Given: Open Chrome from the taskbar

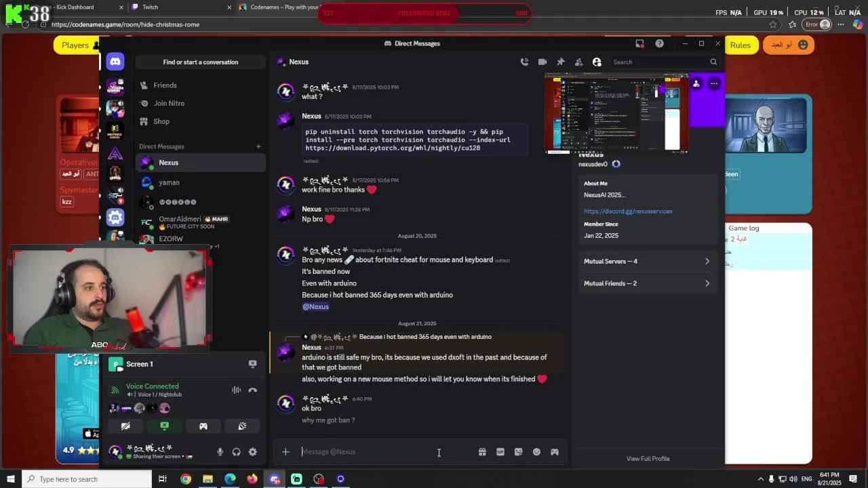Looking at the screenshot, I should [186, 479].
